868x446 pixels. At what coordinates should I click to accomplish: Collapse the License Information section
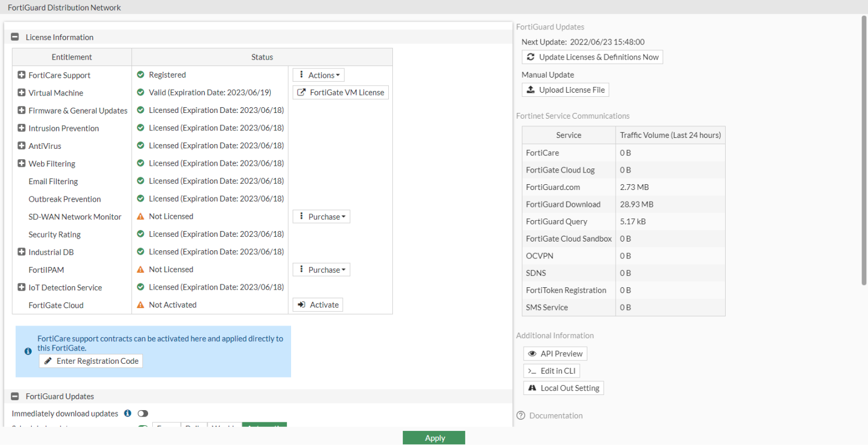[x=14, y=36]
